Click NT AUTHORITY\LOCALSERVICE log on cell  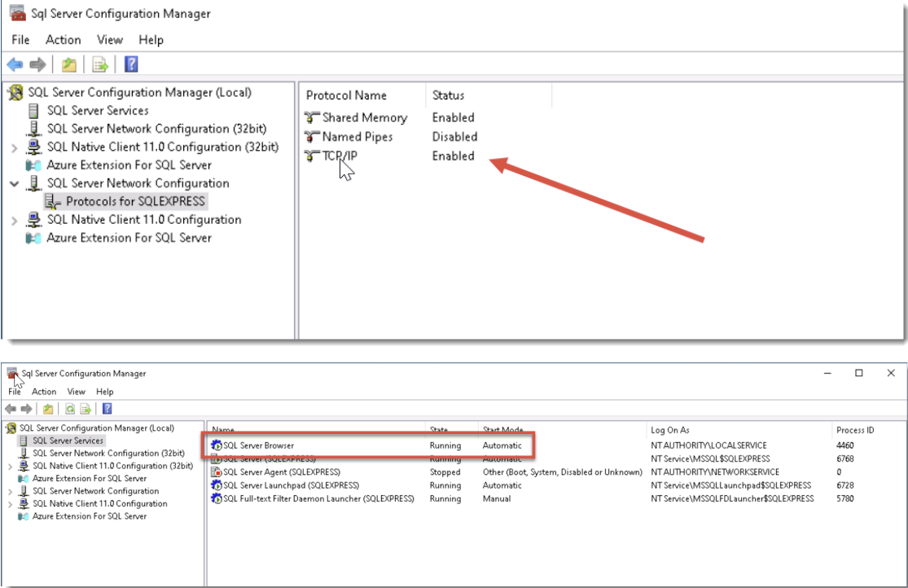[x=708, y=445]
